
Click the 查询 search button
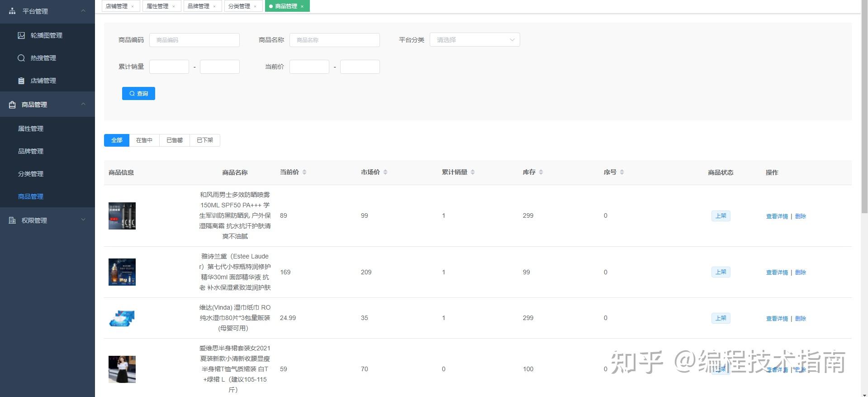click(x=138, y=94)
